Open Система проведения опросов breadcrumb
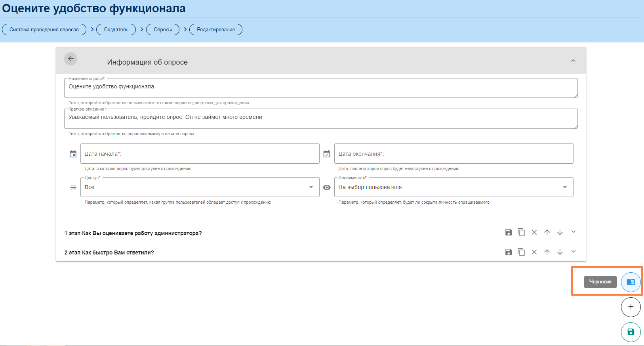 (x=44, y=30)
